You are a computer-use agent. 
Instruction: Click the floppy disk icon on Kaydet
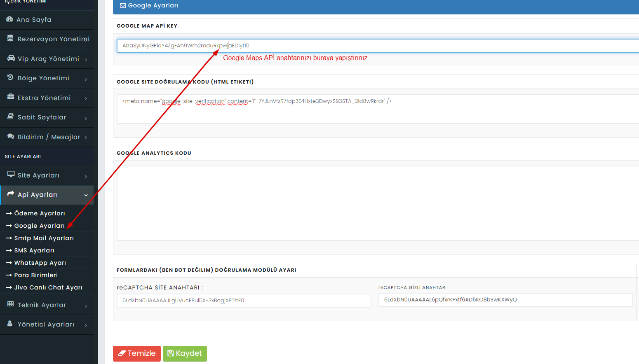171,353
